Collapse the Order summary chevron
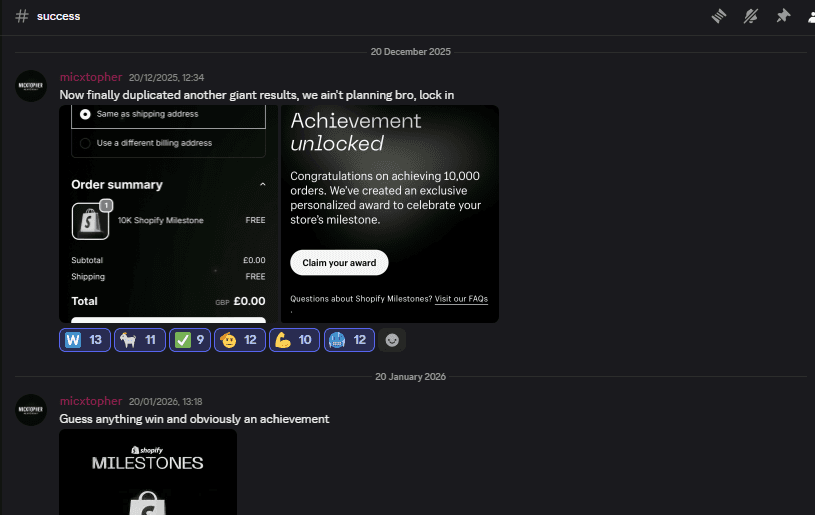Screen dimensions: 815x515 (262, 184)
